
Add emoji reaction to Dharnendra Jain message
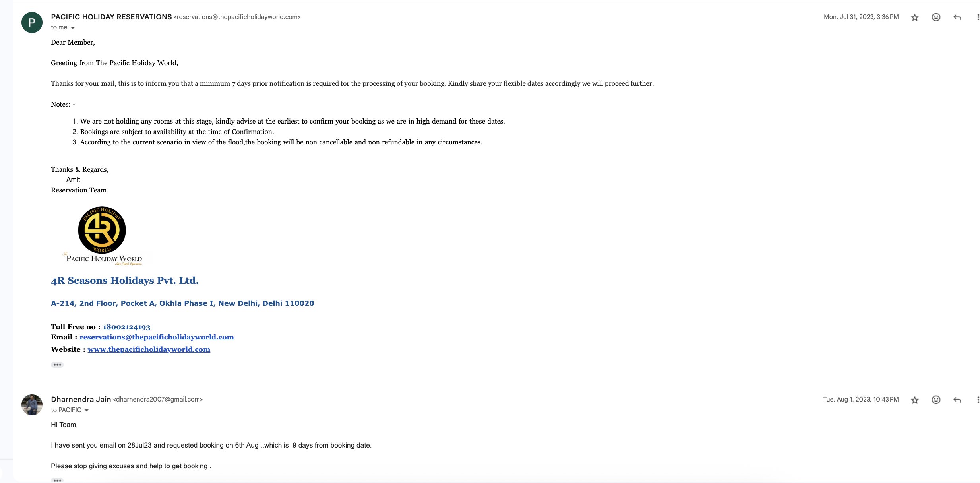click(936, 400)
